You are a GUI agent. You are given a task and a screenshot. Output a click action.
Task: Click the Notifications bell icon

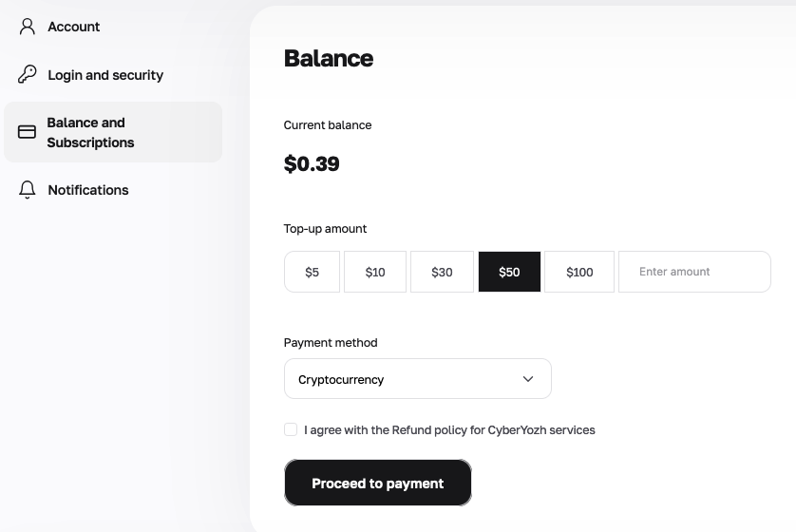[x=28, y=190]
